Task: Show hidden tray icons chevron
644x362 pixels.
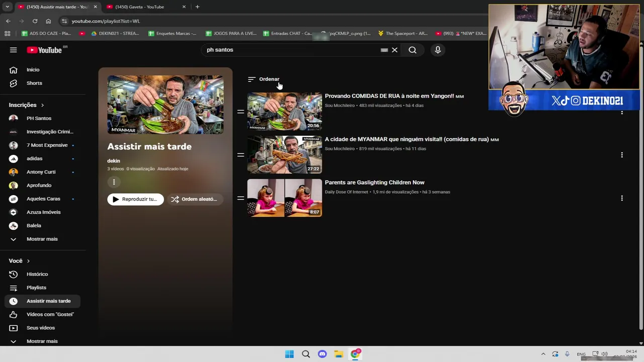Action: (x=543, y=354)
